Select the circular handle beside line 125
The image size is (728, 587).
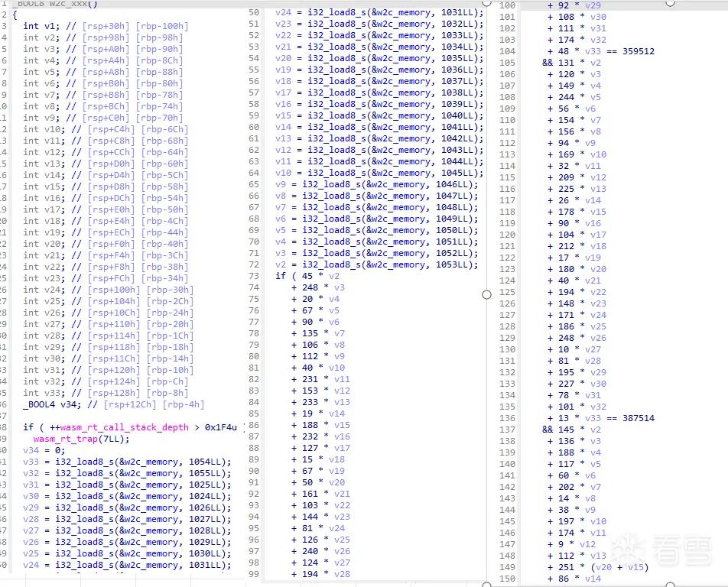pyautogui.click(x=486, y=295)
